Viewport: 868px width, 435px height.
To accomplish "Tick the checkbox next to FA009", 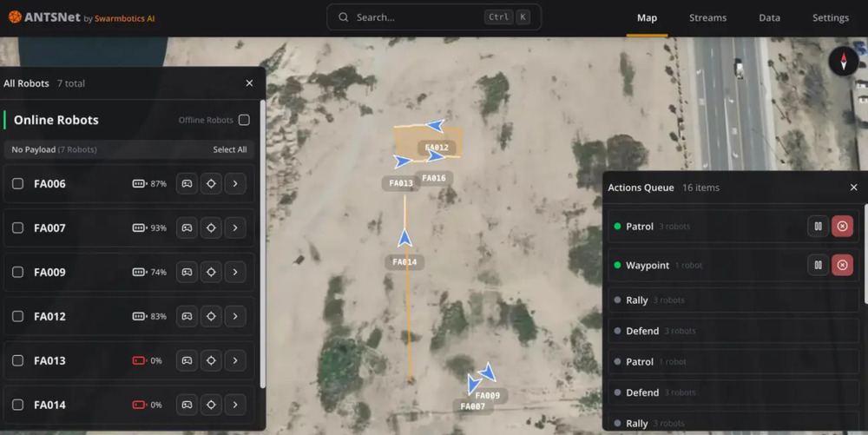I will (x=18, y=272).
